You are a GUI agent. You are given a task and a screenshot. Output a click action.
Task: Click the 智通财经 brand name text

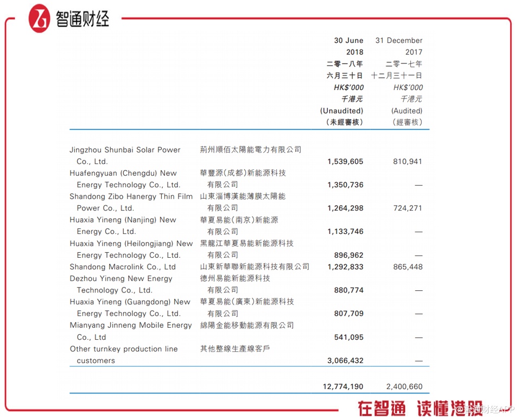83,18
